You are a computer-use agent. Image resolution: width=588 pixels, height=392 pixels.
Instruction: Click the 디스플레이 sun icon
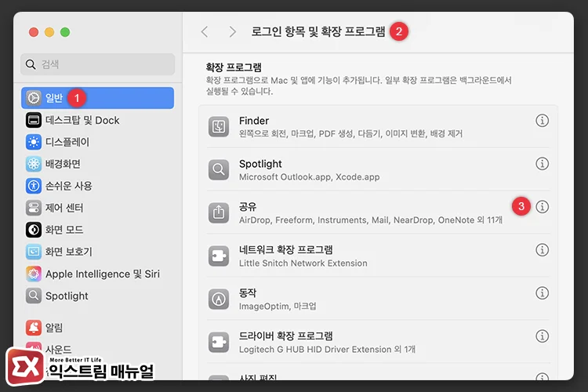pyautogui.click(x=34, y=142)
